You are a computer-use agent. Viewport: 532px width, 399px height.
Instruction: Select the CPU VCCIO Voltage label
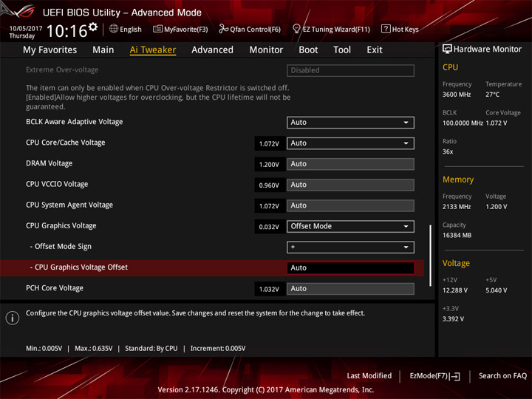tap(57, 184)
